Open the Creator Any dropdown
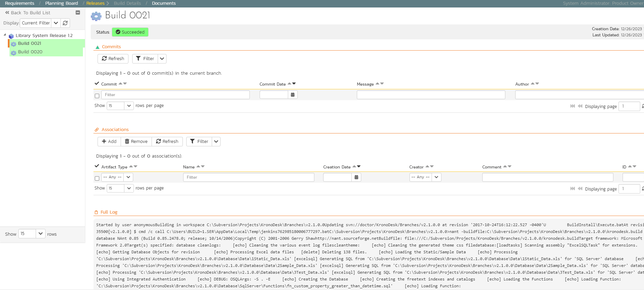 pos(425,177)
